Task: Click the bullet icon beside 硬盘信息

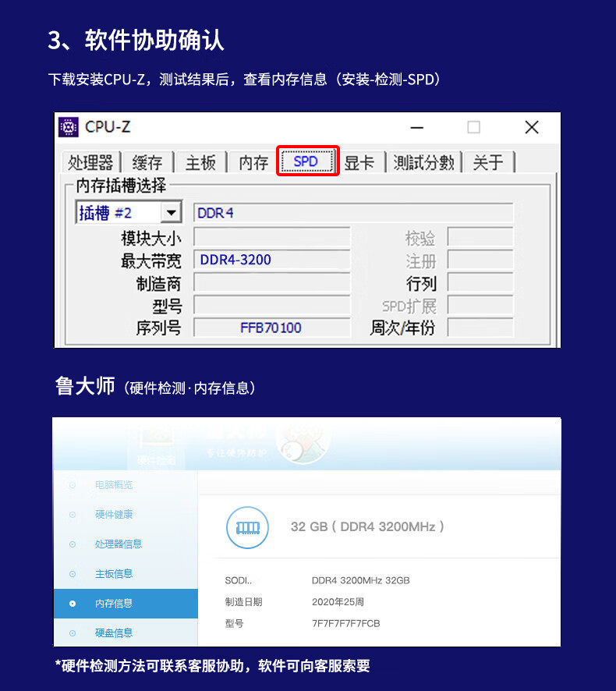Action: [73, 633]
